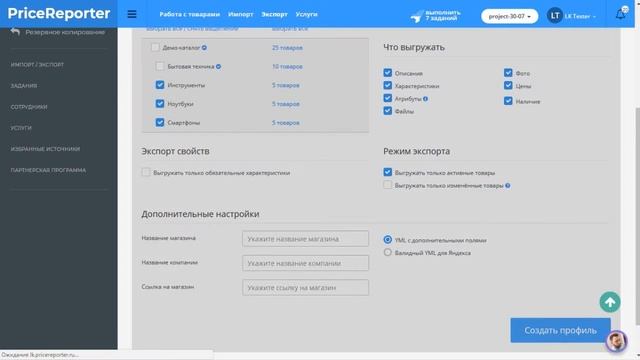Select YML with additional fields radio
This screenshot has height=360, width=640.
388,240
